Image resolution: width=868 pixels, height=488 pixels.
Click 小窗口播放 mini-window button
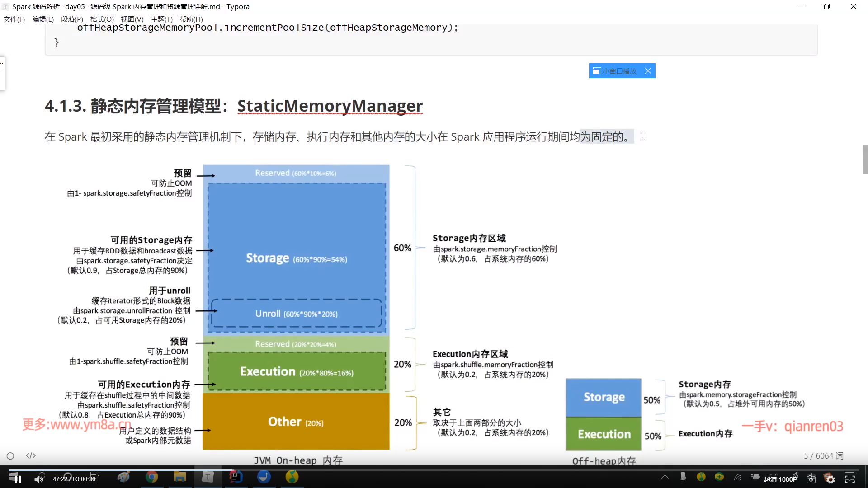[615, 71]
